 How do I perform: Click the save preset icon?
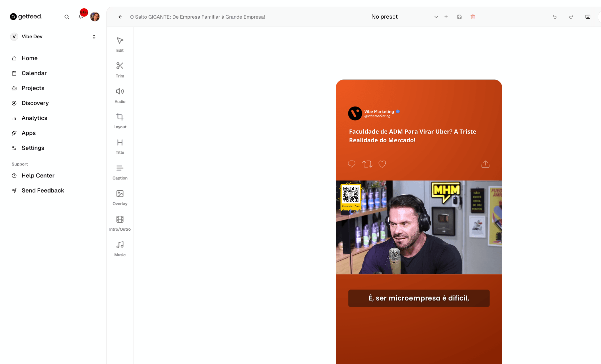(459, 17)
